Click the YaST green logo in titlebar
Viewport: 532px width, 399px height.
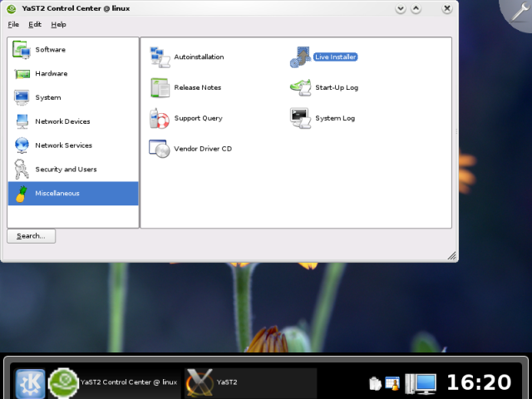11,8
